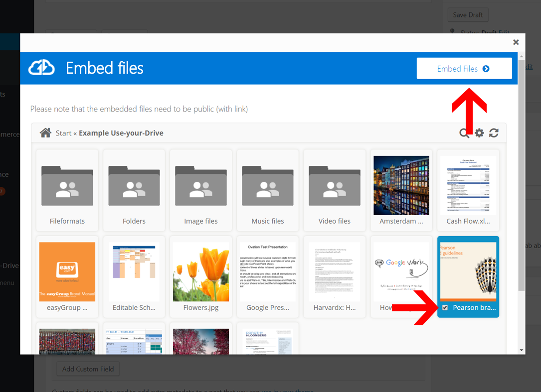
Task: Select the blue timeline spreadsheet thumbnail
Action: click(x=134, y=341)
